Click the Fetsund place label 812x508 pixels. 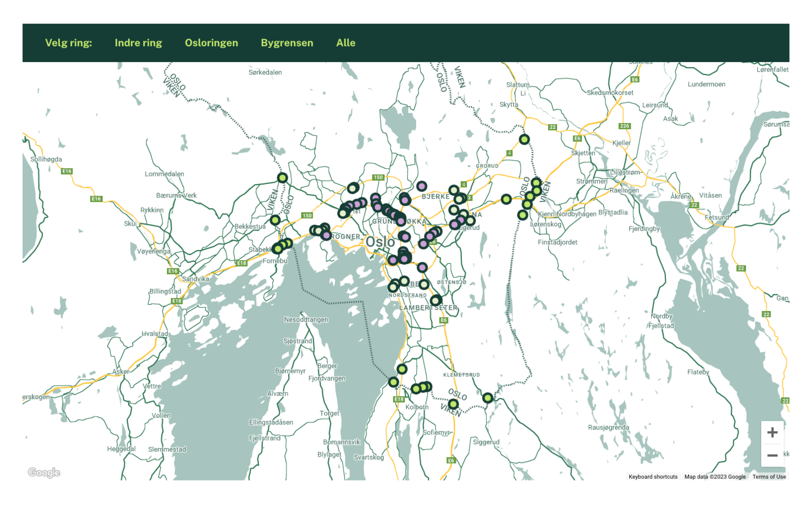(x=717, y=217)
